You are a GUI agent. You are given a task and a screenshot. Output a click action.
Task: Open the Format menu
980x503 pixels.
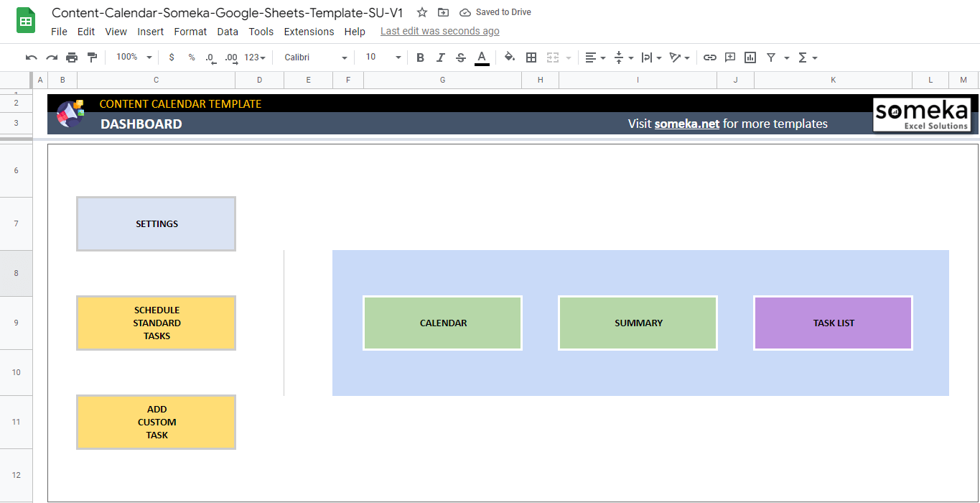[x=190, y=32]
